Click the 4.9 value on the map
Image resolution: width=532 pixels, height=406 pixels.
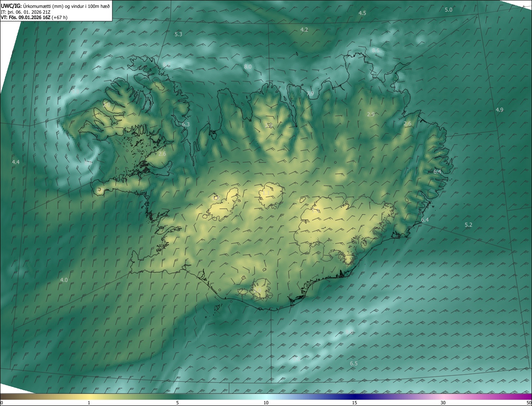click(500, 110)
